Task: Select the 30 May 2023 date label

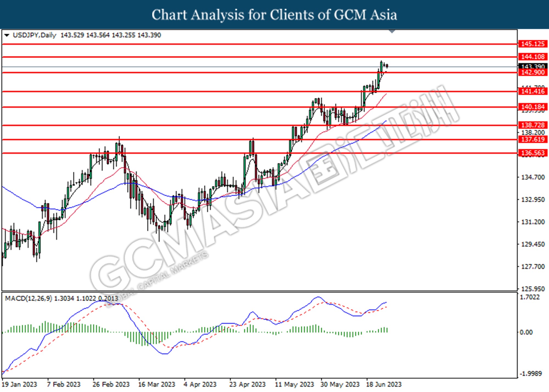Action: coord(340,384)
